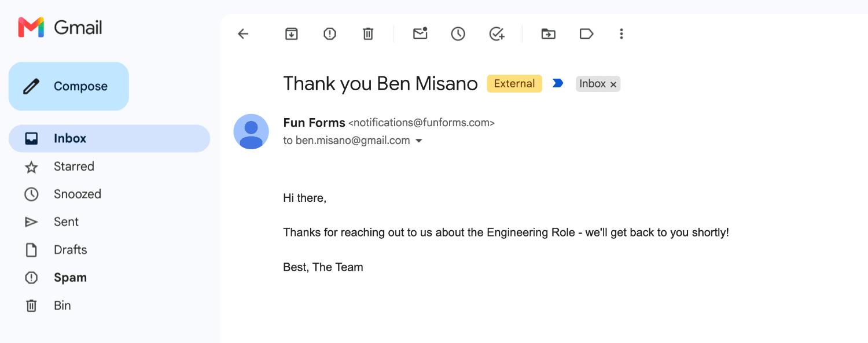Image resolution: width=868 pixels, height=343 pixels.
Task: Click the 'to ben.misano@gmail.com' recipient text
Action: (347, 141)
